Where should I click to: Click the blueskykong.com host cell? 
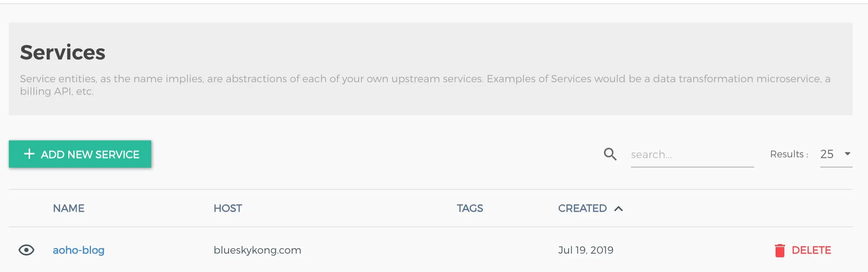[257, 250]
